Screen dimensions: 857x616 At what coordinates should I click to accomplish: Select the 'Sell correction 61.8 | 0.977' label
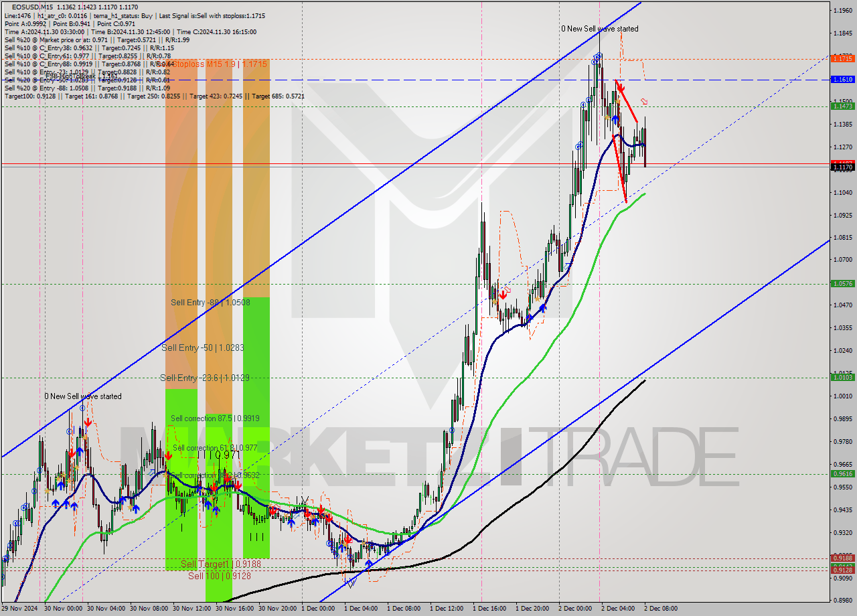coord(215,448)
